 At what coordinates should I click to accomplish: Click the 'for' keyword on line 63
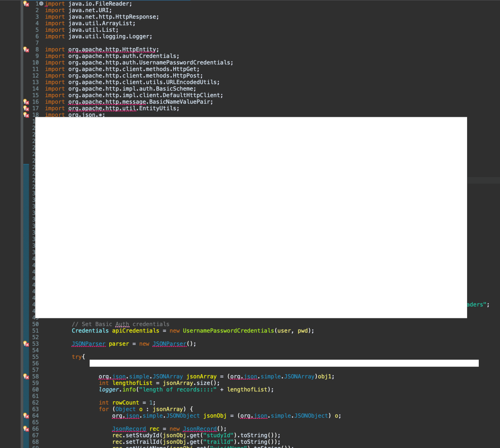pos(104,409)
